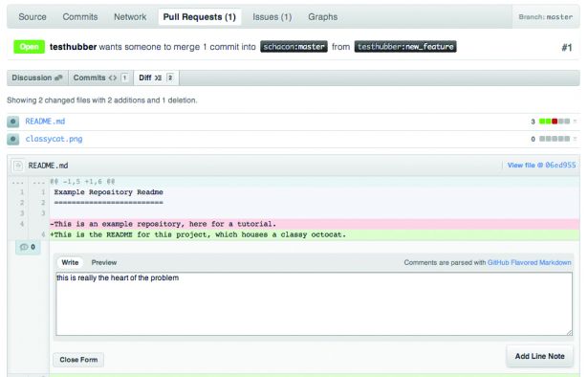Click the green Open status badge
This screenshot has width=588, height=377.
tap(30, 47)
